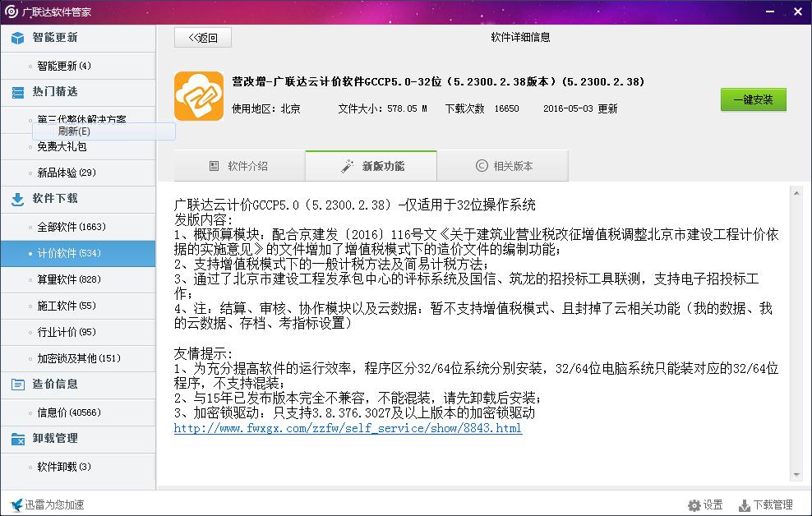812x516 pixels.
Task: Click the 软件介绍 tab page icon
Action: click(214, 166)
